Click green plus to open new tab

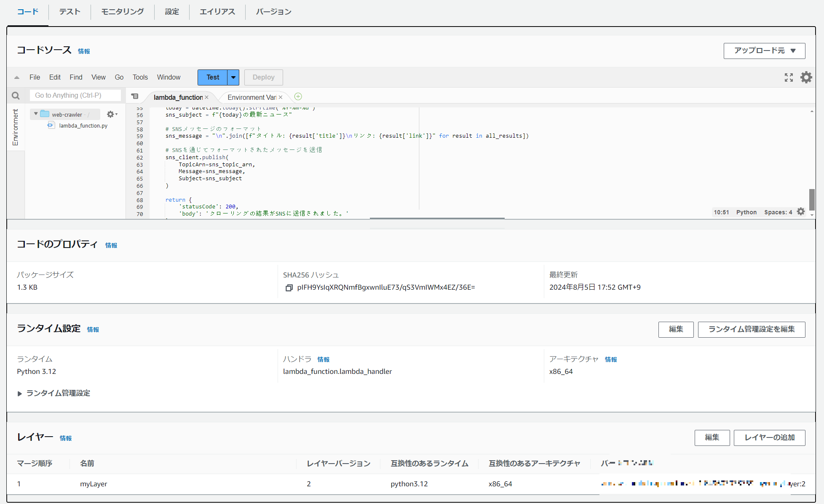click(x=298, y=97)
